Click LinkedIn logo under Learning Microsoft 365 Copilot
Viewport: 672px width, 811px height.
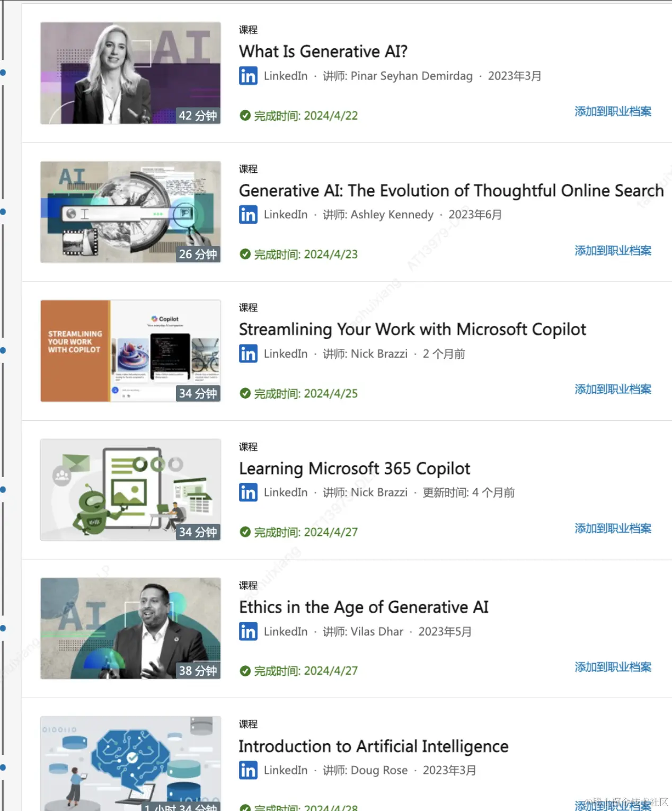pos(248,492)
